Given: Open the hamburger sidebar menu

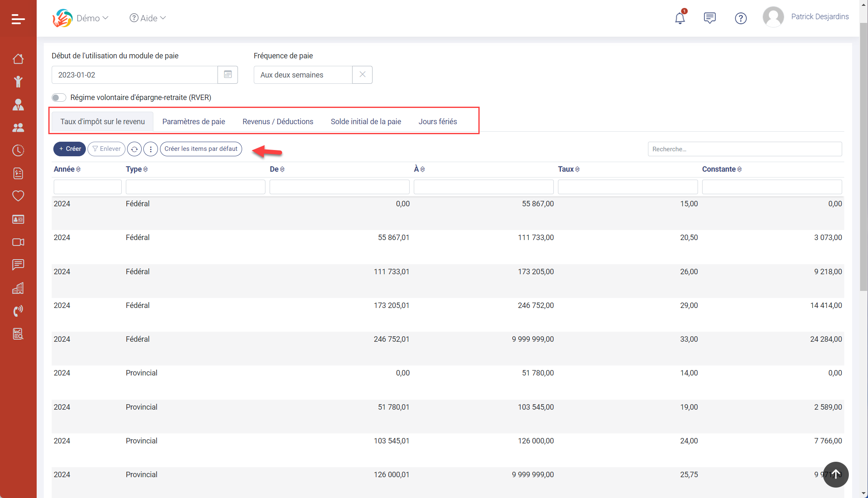Looking at the screenshot, I should pyautogui.click(x=18, y=19).
